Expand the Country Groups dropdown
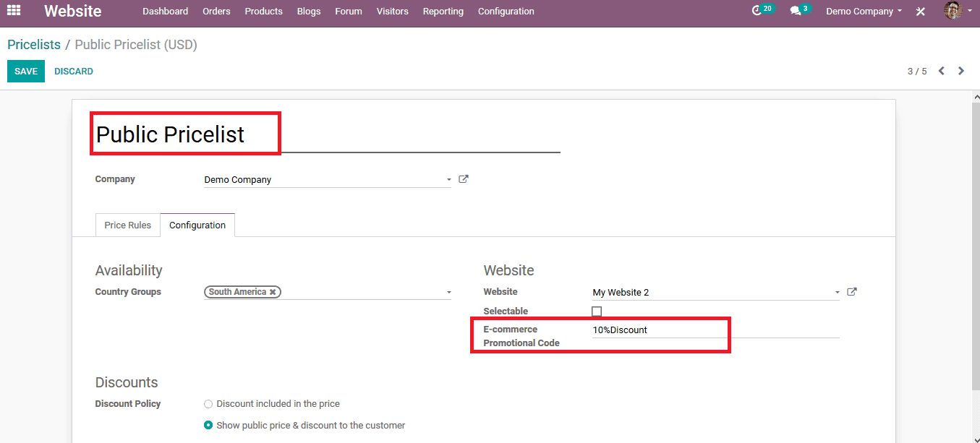Screen dimensions: 980x443 point(449,293)
